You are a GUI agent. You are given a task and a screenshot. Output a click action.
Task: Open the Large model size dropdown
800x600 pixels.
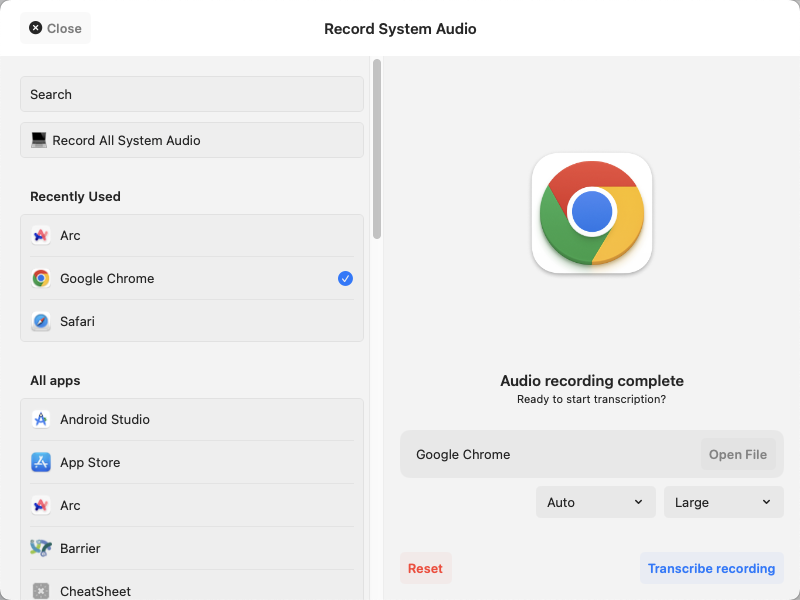point(723,503)
